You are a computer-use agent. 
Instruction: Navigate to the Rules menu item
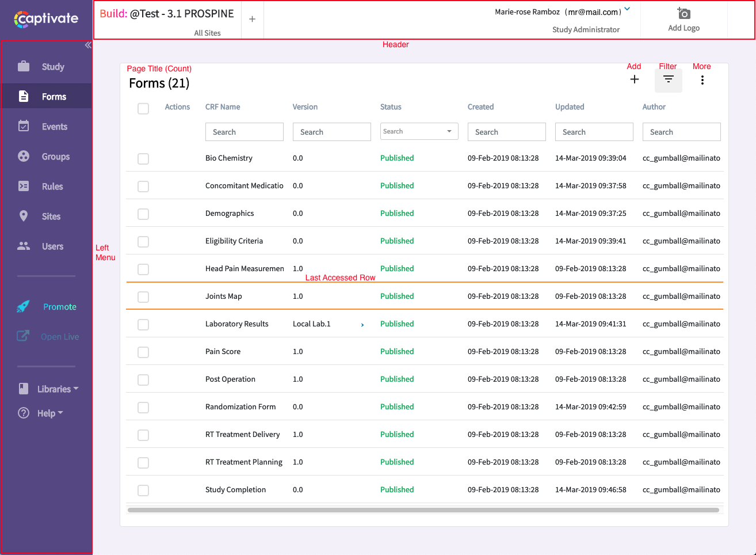pyautogui.click(x=52, y=187)
